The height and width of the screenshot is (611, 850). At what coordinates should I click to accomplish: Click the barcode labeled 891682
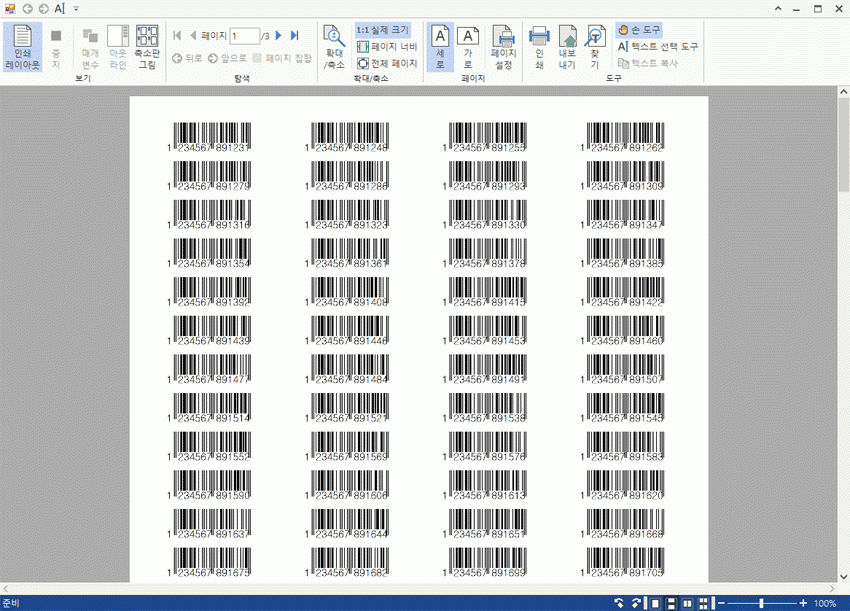pyautogui.click(x=347, y=563)
